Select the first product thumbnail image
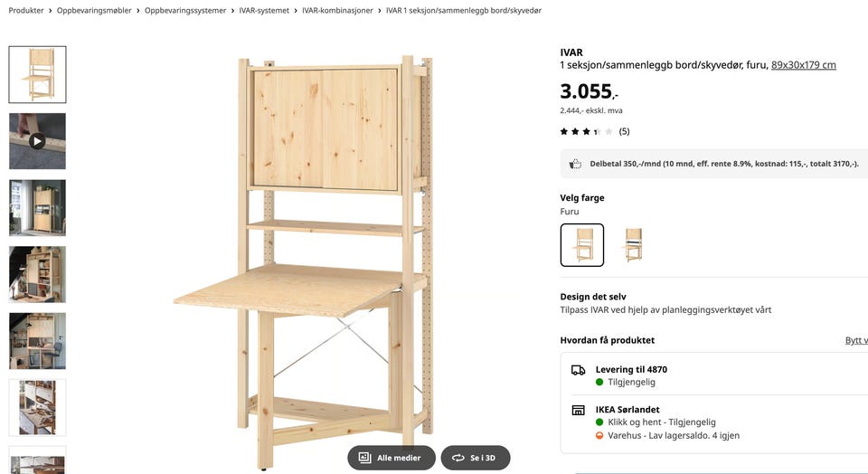868x474 pixels. pos(37,75)
